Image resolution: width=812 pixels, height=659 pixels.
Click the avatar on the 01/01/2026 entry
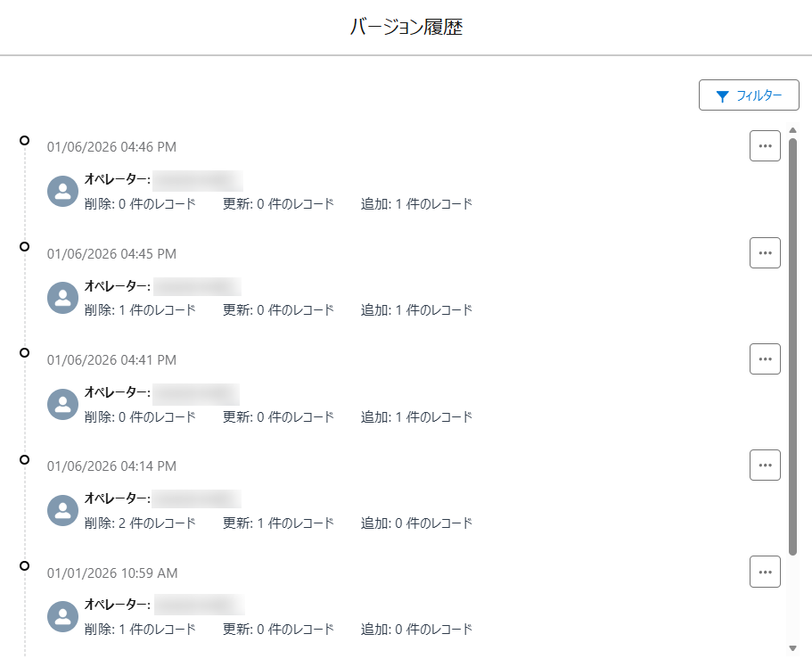[62, 615]
